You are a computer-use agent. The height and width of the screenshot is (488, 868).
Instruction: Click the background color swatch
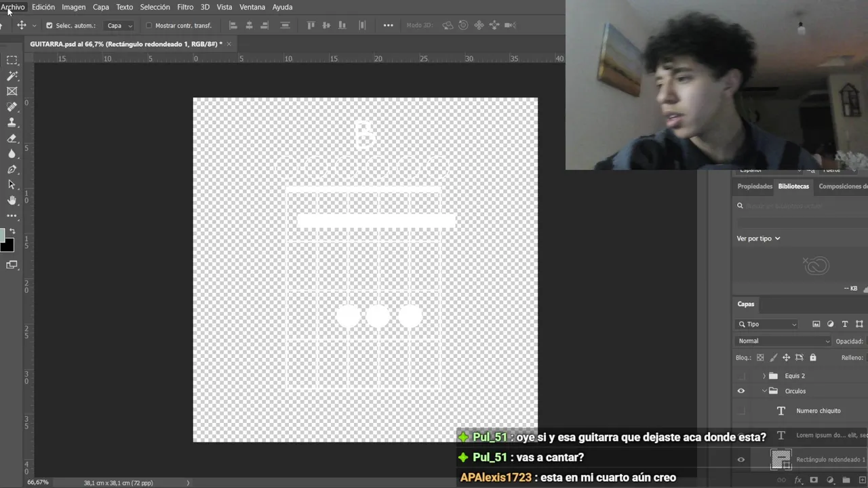(9, 245)
